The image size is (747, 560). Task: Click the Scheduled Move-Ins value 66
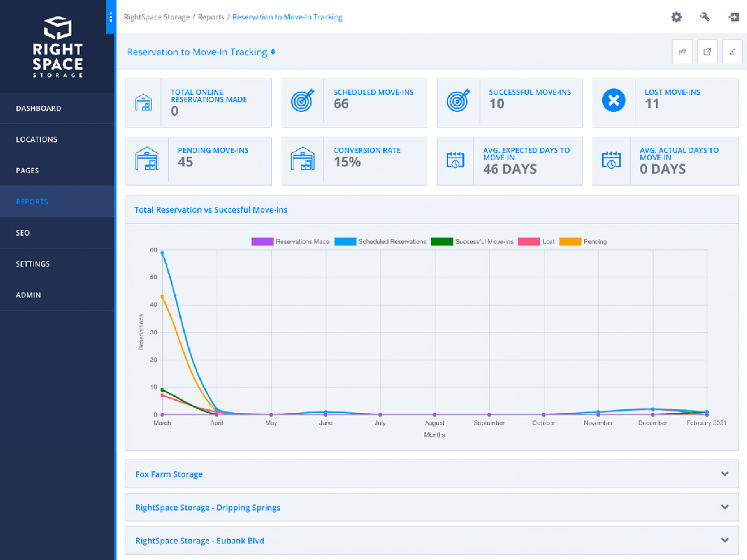click(x=341, y=104)
